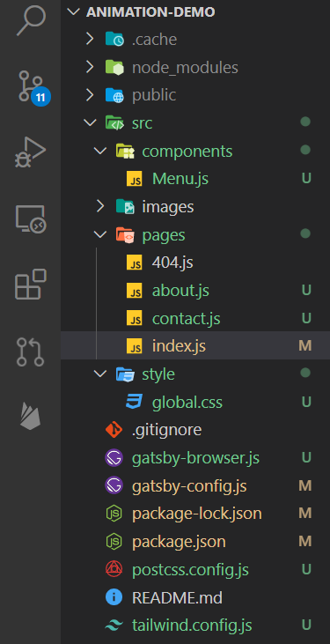Open about.js in pages folder
330x644 pixels.
point(180,291)
